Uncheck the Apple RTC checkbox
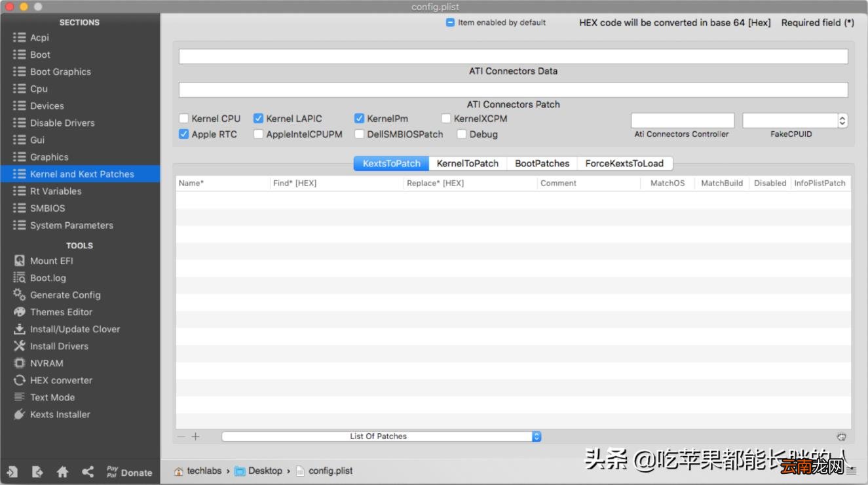 (x=184, y=134)
